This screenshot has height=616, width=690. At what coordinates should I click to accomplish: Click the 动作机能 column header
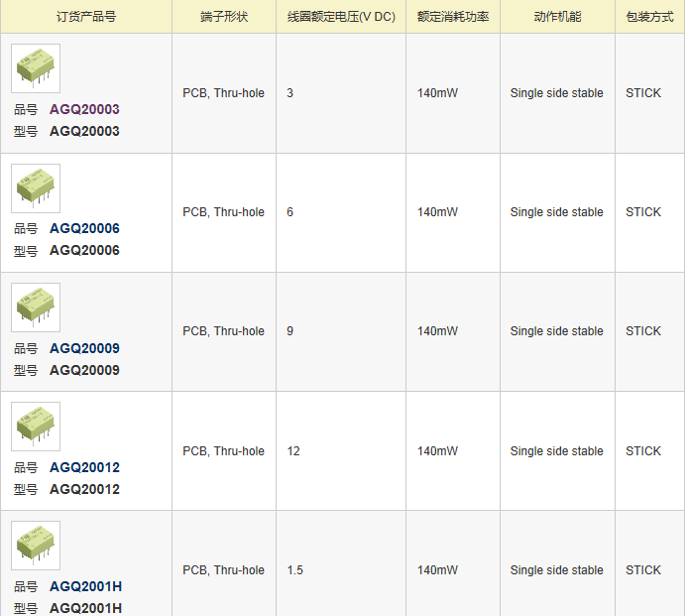point(557,17)
